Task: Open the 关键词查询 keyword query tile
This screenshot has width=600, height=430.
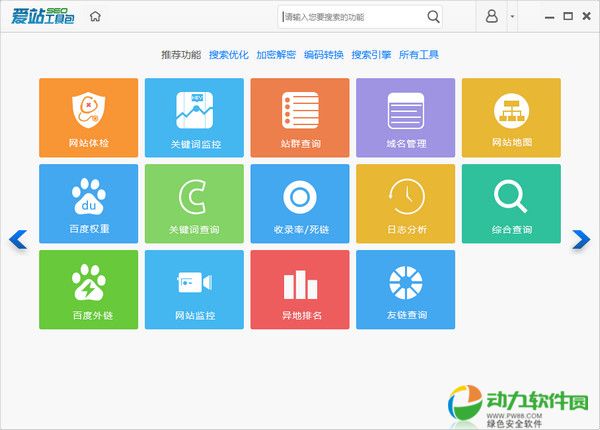Action: (x=194, y=204)
